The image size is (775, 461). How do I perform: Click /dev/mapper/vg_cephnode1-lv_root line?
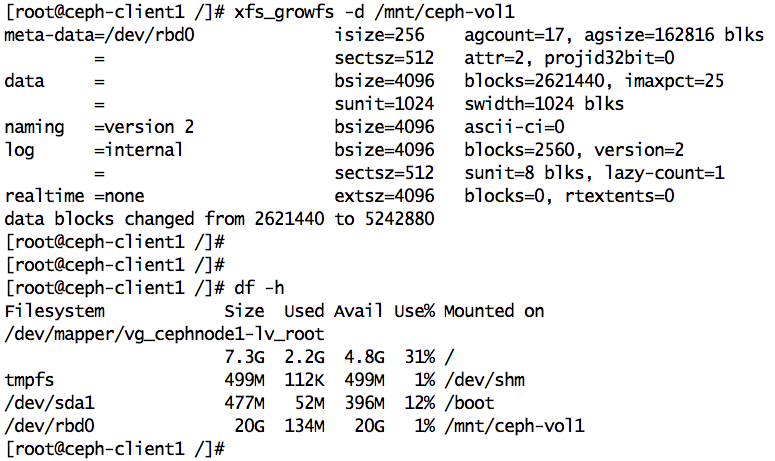[x=164, y=333]
